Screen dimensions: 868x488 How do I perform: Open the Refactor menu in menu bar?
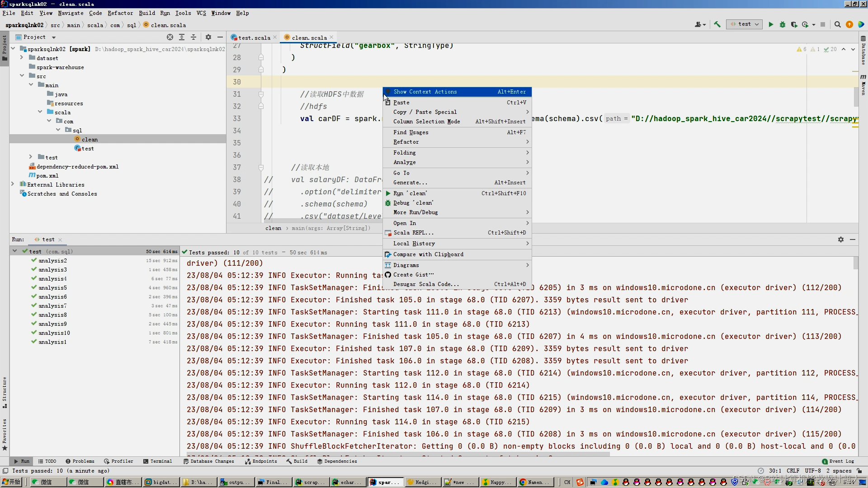click(120, 13)
